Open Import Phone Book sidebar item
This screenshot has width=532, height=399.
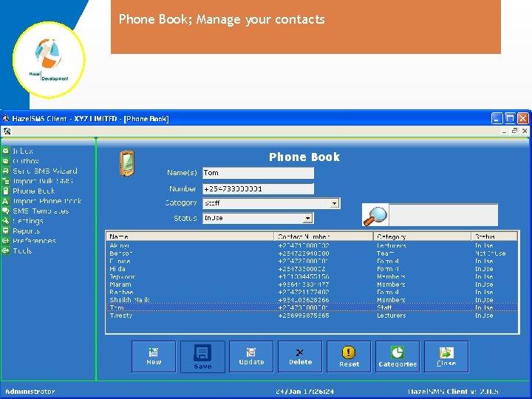[x=47, y=201]
